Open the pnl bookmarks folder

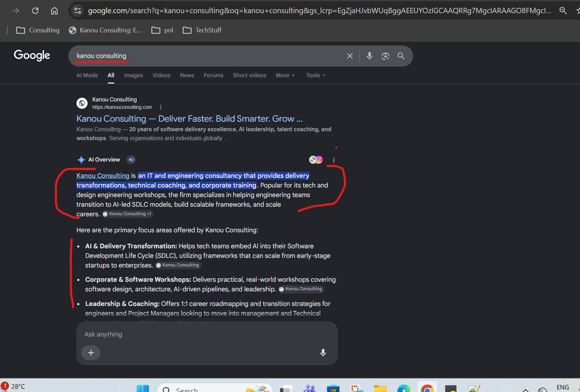pos(162,30)
